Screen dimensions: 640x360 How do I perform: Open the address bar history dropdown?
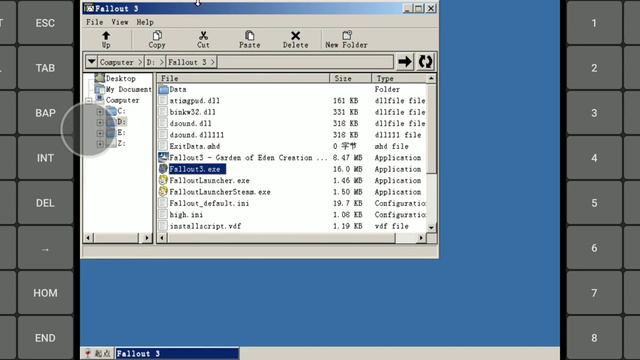pyautogui.click(x=91, y=62)
